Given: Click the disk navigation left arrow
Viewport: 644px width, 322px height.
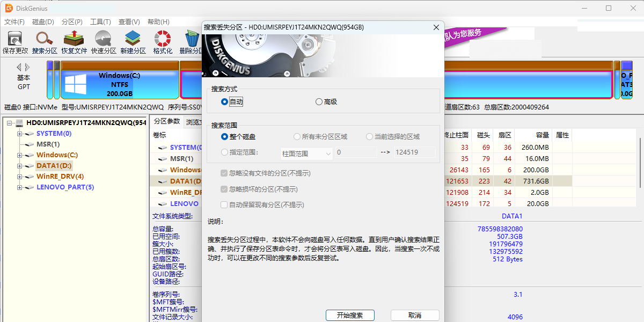Looking at the screenshot, I should (x=19, y=67).
